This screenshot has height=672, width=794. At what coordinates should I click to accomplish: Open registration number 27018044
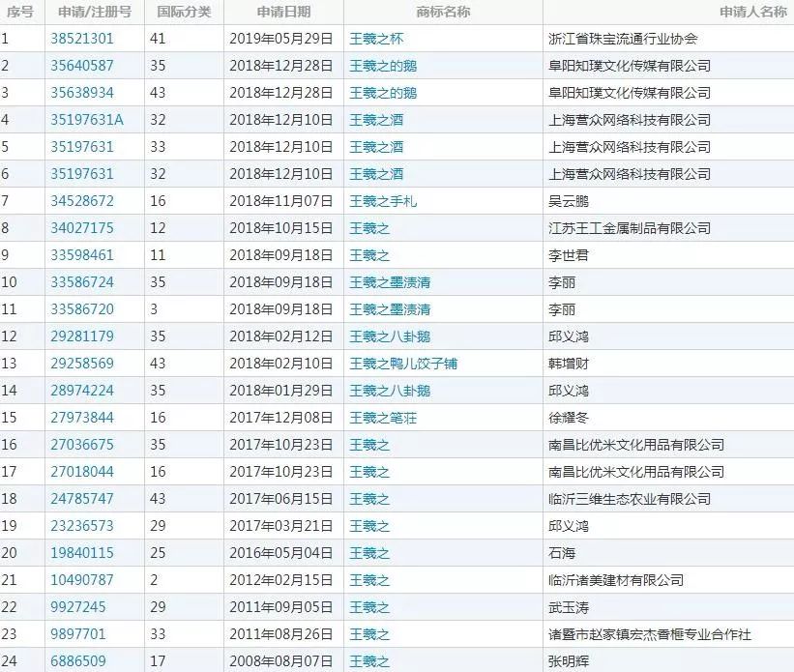click(x=82, y=472)
